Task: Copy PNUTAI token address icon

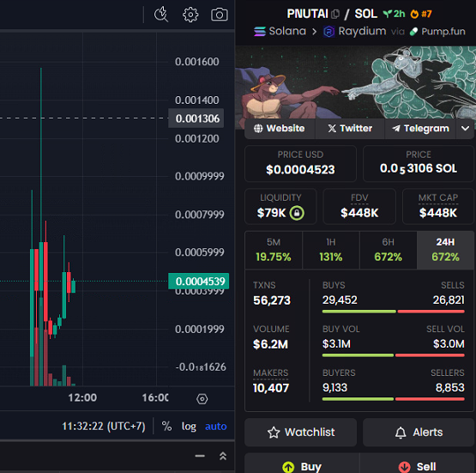Action: [335, 14]
